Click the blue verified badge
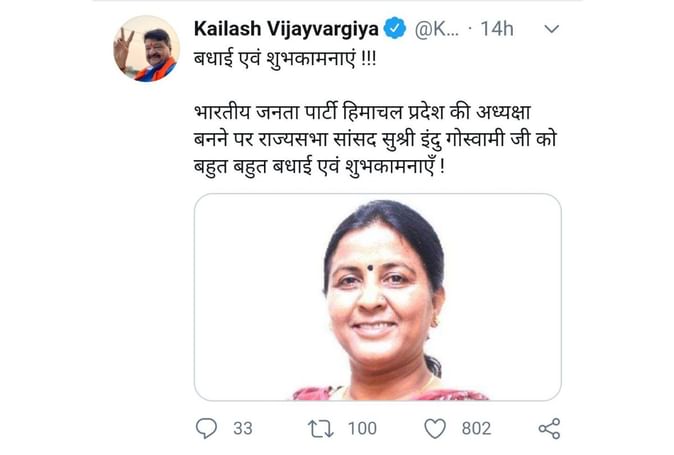674x455 pixels. 396,28
